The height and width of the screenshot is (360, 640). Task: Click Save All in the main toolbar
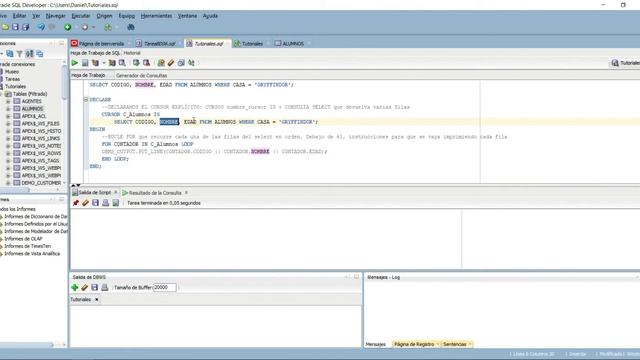[x=25, y=27]
